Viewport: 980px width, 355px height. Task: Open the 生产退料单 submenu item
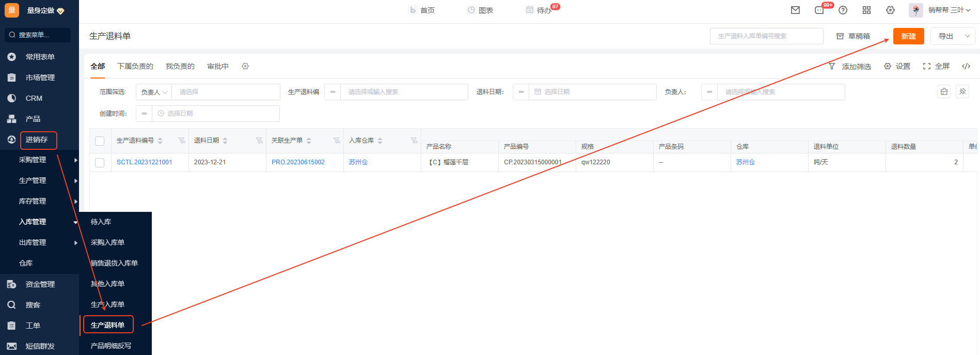point(108,325)
